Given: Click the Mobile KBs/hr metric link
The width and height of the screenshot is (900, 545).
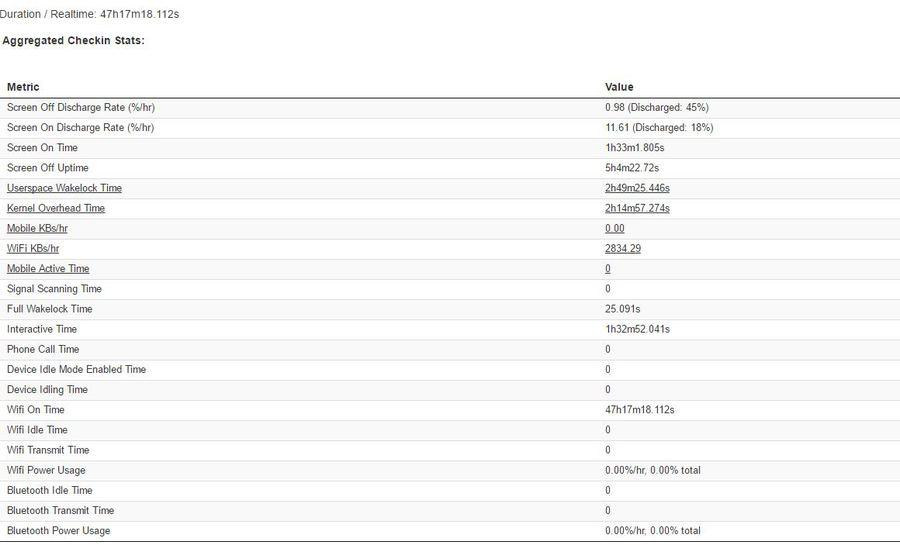Looking at the screenshot, I should [x=37, y=228].
